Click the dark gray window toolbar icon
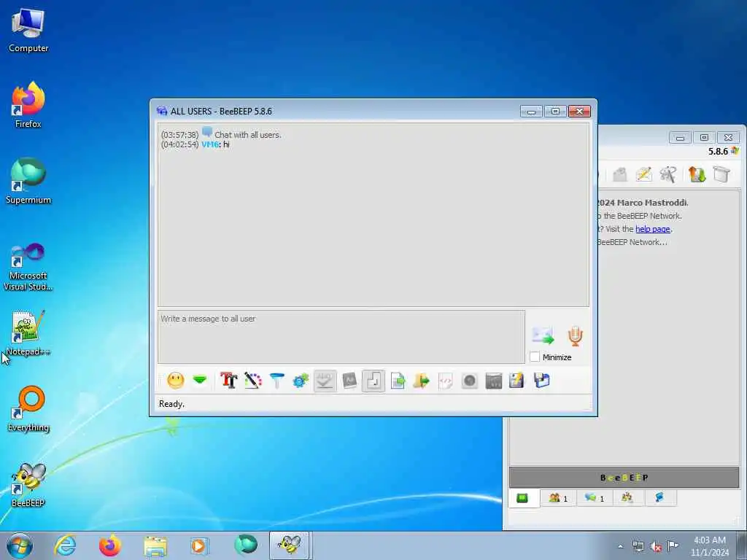 coord(494,381)
